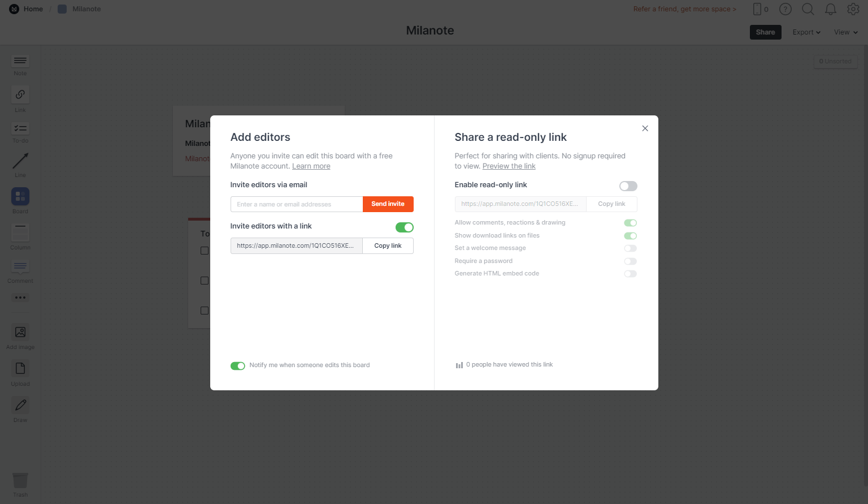Select the Board tool icon
868x504 pixels.
click(20, 196)
